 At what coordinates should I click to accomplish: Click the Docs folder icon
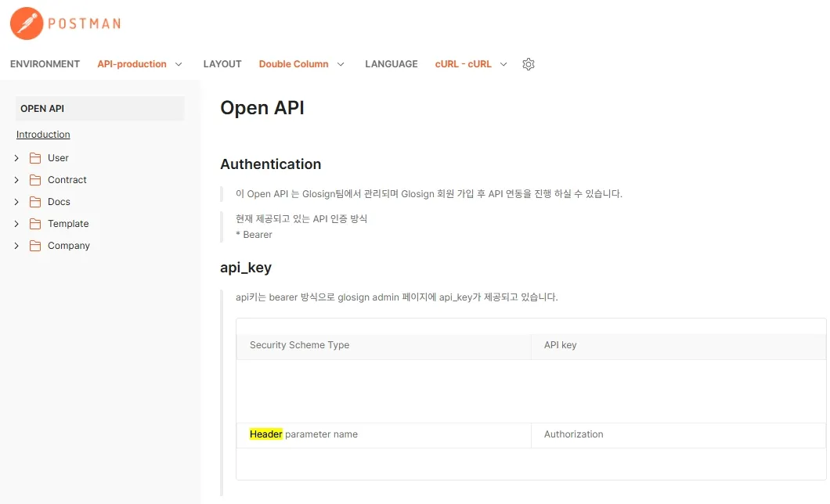tap(35, 201)
